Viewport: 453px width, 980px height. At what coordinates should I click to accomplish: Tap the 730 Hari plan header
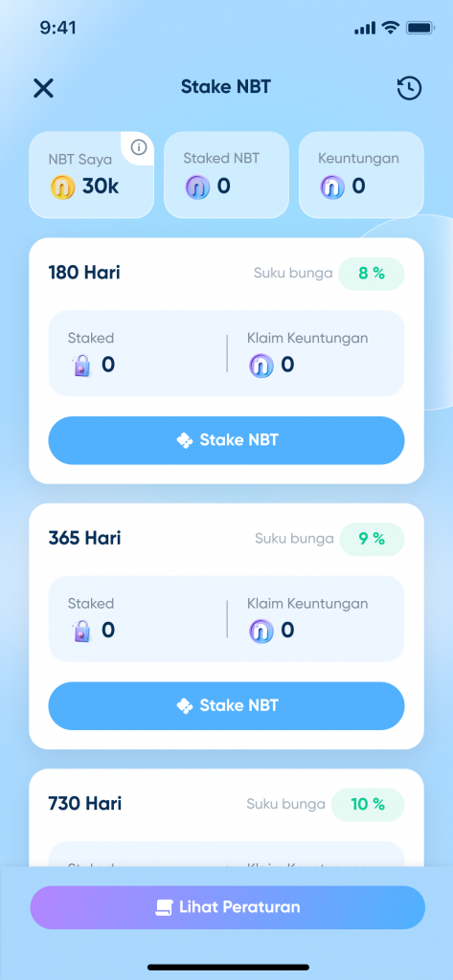[x=85, y=804]
